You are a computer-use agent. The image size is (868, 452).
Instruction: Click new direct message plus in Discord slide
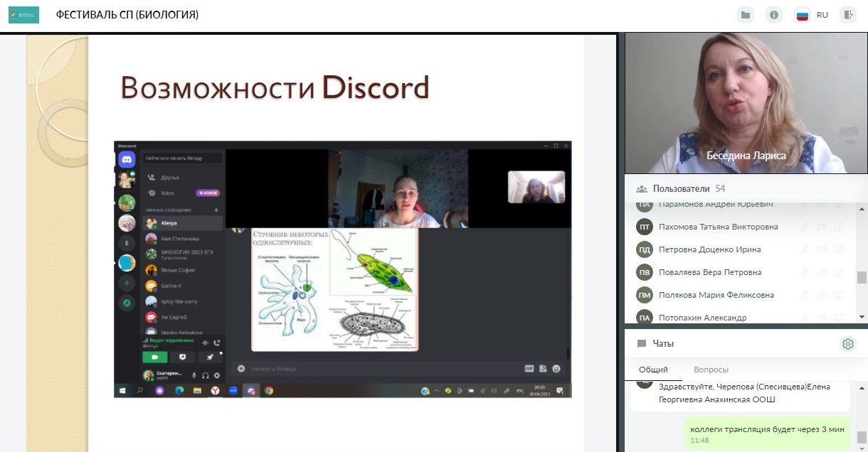pyautogui.click(x=216, y=210)
